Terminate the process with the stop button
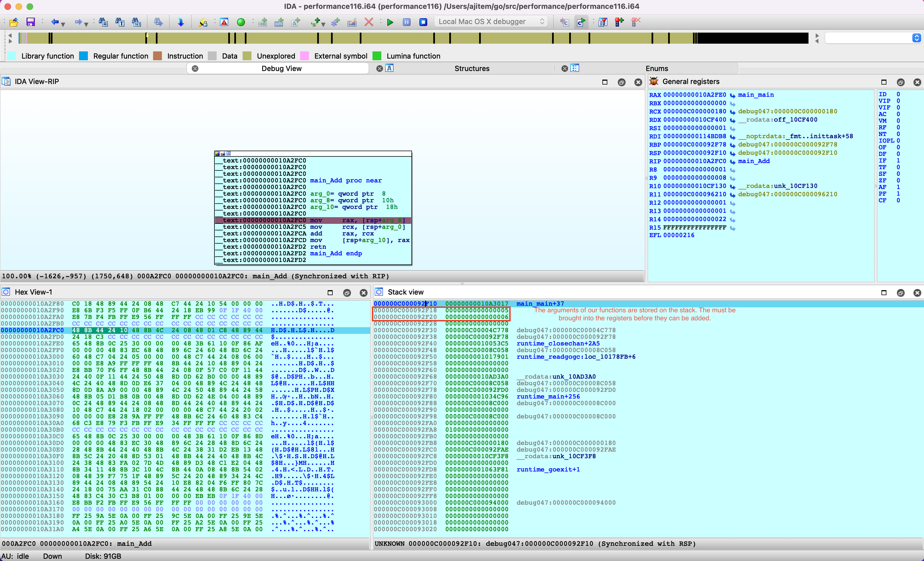Viewport: 924px width, 561px height. tap(423, 22)
